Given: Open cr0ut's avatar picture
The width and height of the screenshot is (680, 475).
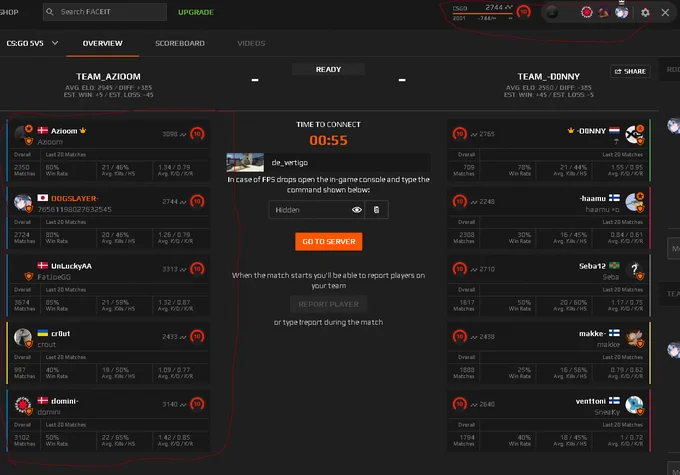Looking at the screenshot, I should [23, 337].
